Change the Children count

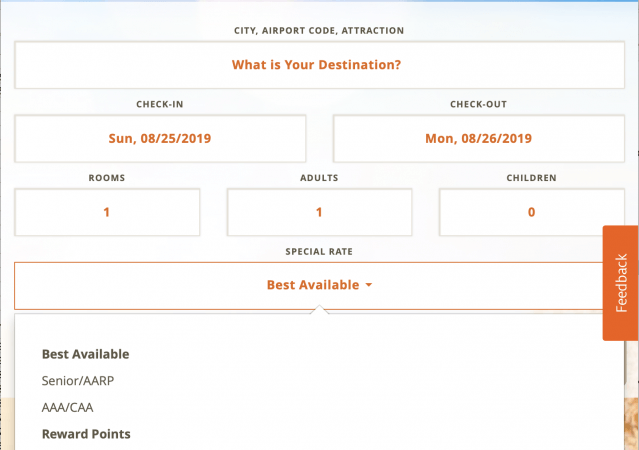click(x=531, y=212)
